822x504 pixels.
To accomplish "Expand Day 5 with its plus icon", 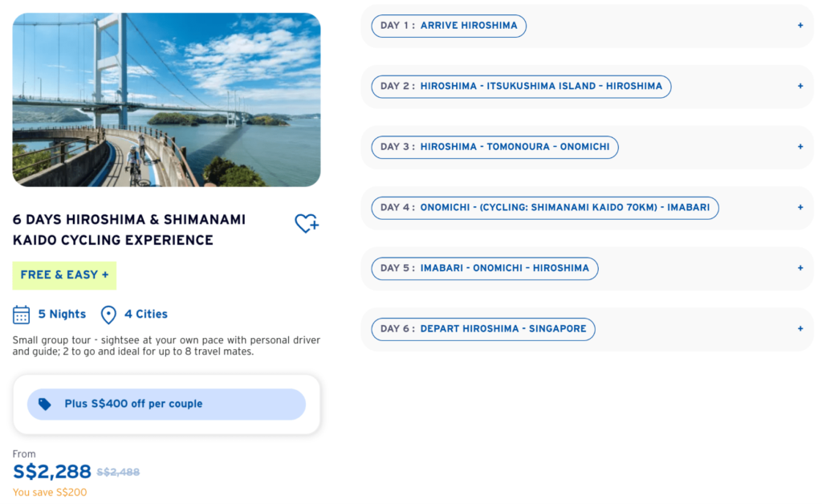I will [x=800, y=268].
